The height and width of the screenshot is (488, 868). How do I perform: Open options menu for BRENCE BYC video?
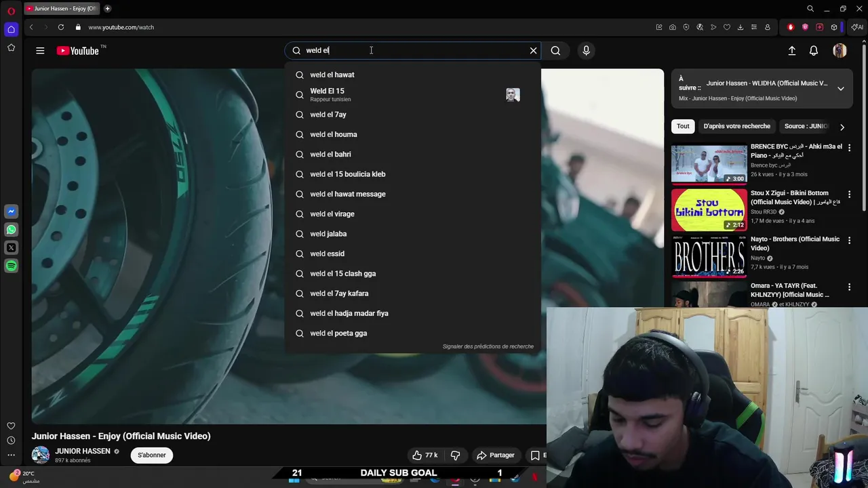click(x=849, y=147)
